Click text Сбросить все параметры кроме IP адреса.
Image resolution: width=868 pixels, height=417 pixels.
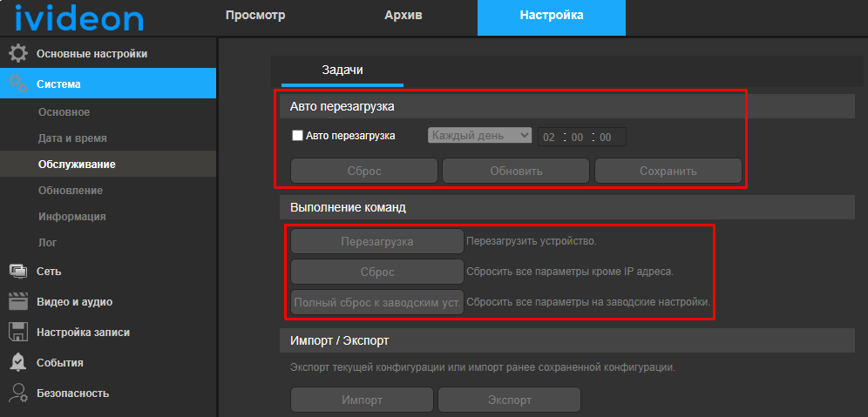(x=570, y=272)
